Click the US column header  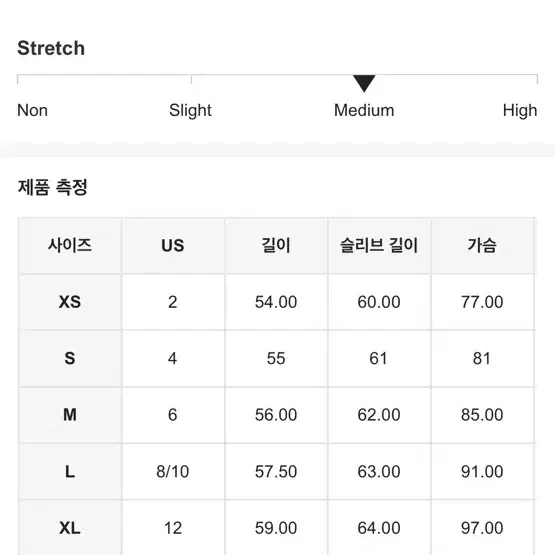click(x=173, y=246)
